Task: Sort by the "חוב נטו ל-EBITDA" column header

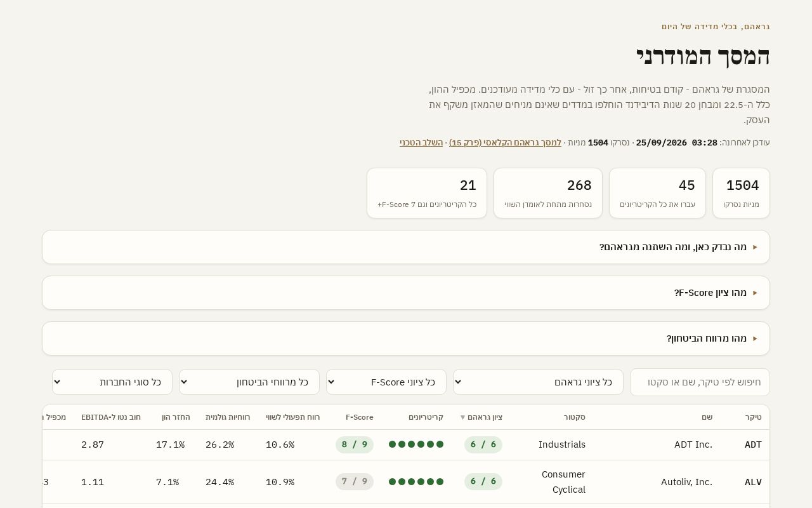Action: [x=111, y=417]
